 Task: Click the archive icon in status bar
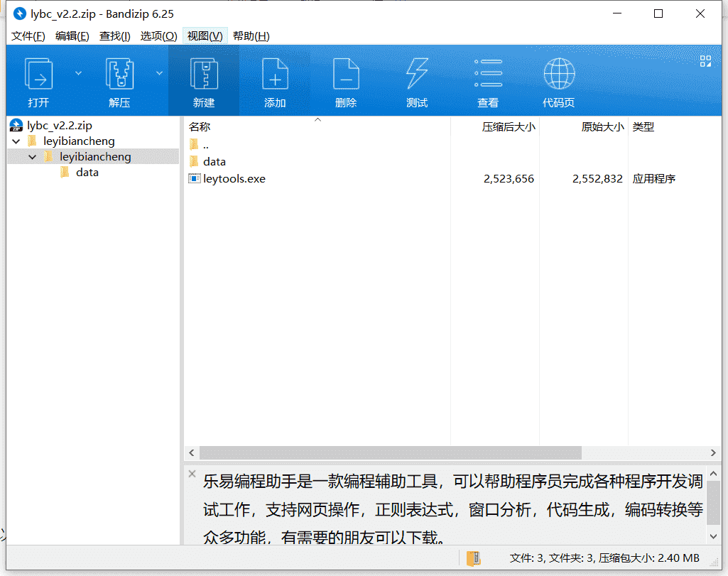(x=473, y=558)
